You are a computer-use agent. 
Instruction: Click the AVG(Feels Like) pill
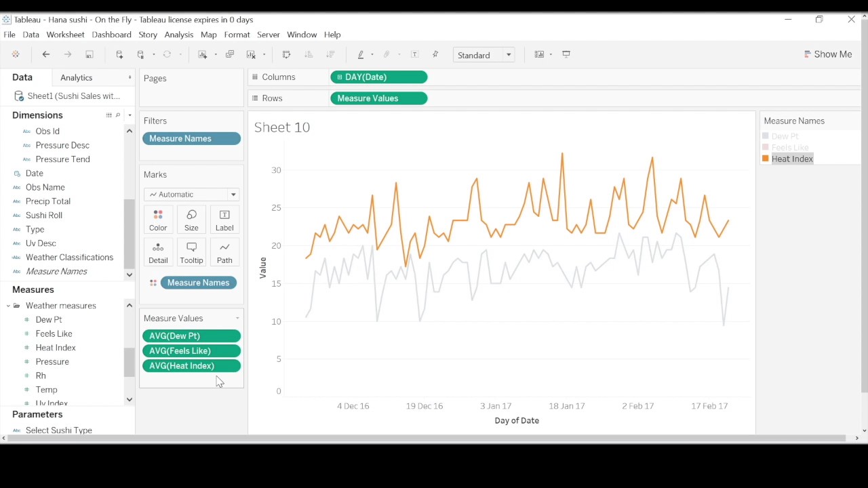click(191, 351)
